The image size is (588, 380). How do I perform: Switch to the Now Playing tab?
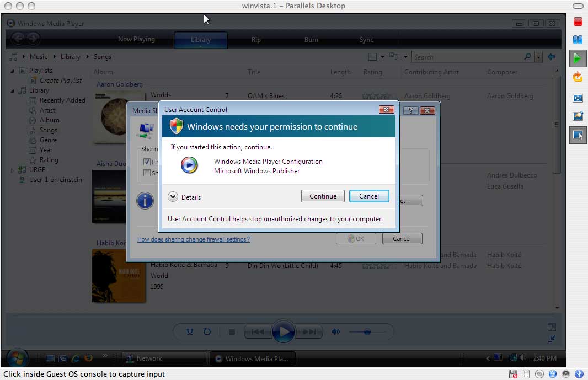136,39
